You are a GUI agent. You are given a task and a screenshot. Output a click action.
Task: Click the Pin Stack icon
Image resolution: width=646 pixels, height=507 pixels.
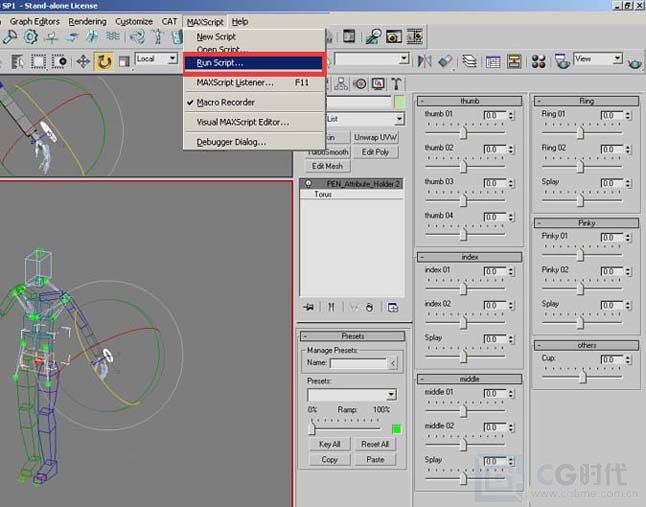click(x=309, y=307)
